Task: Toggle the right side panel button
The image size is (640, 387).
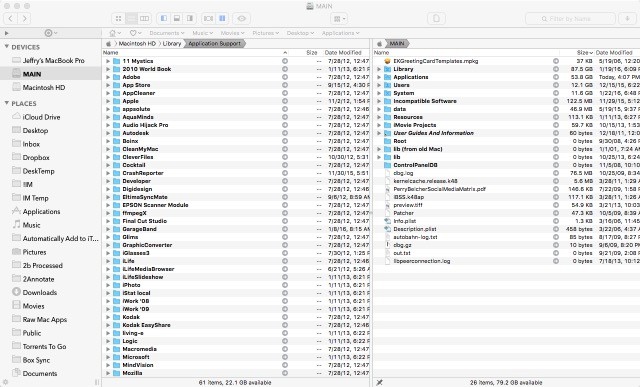Action: (x=190, y=18)
